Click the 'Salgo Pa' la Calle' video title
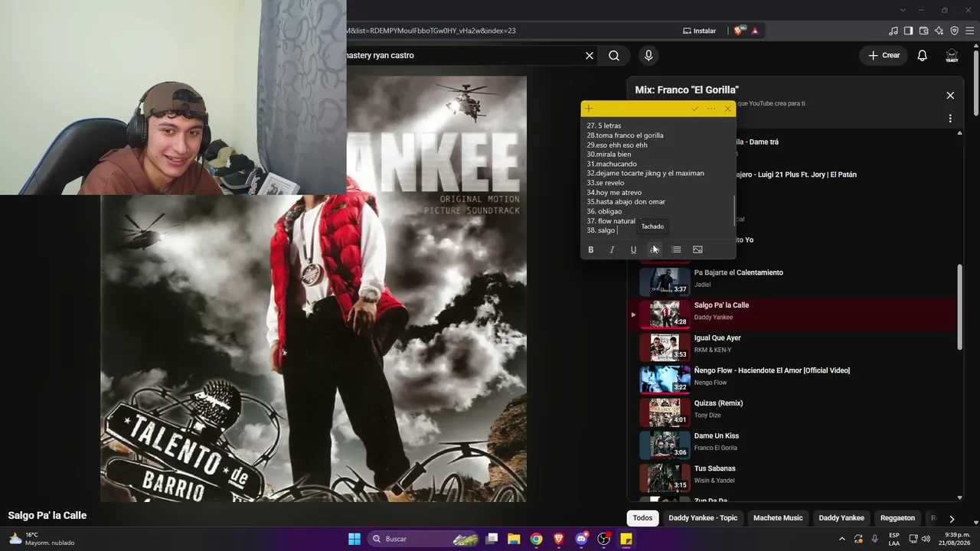Image resolution: width=980 pixels, height=551 pixels. [47, 516]
